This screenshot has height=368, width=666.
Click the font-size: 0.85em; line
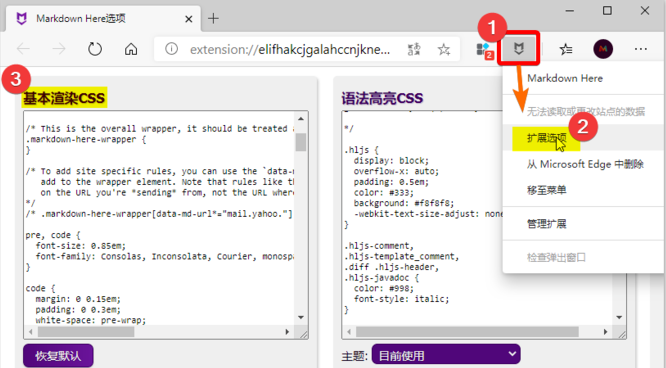click(81, 246)
